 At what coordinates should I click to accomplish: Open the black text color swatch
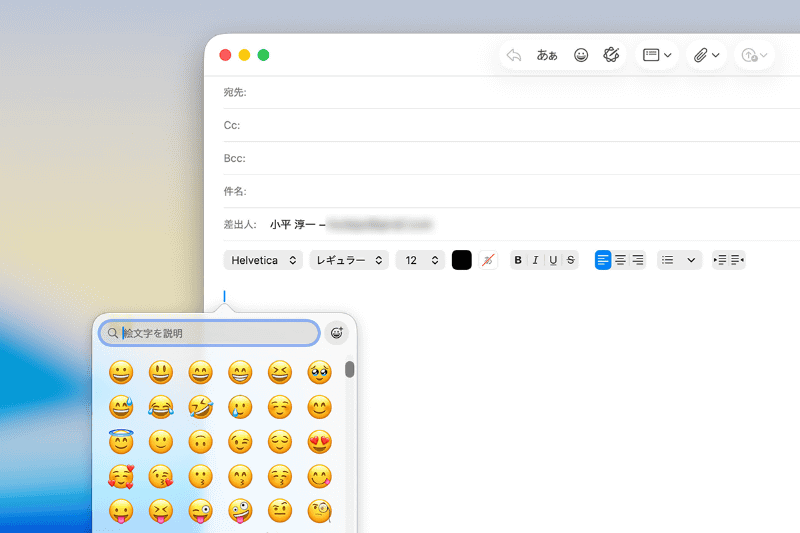(x=462, y=260)
